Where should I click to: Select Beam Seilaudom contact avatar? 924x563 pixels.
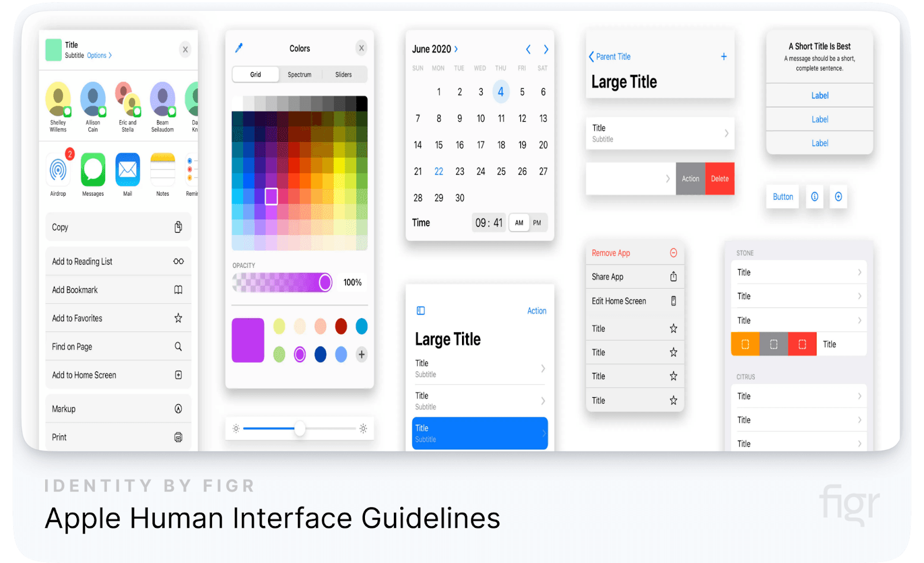[163, 99]
